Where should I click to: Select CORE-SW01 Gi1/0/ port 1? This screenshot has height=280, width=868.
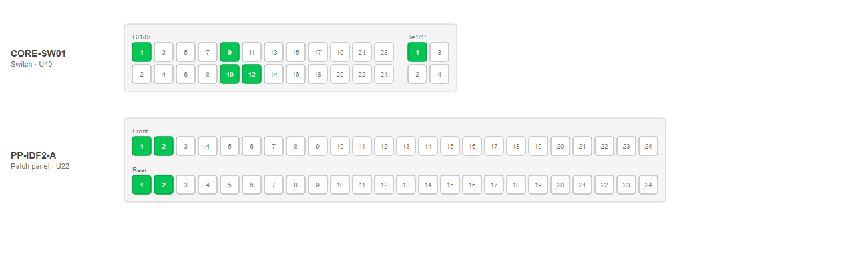click(x=142, y=52)
